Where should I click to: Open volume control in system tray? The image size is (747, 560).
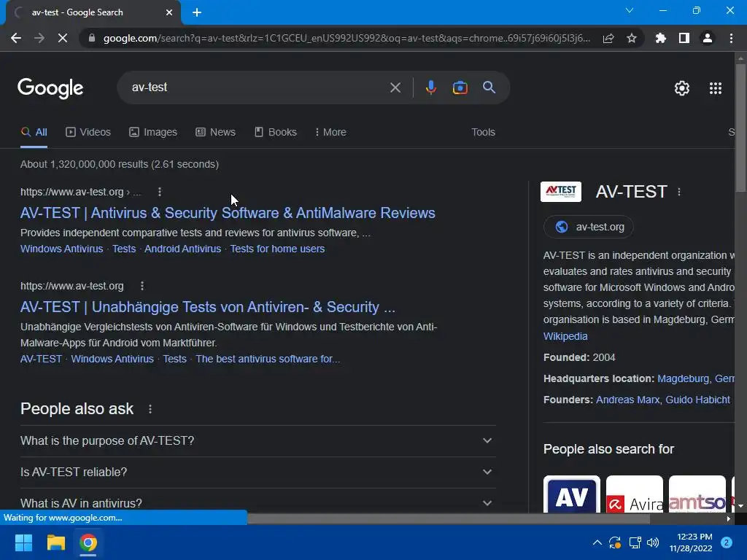653,542
